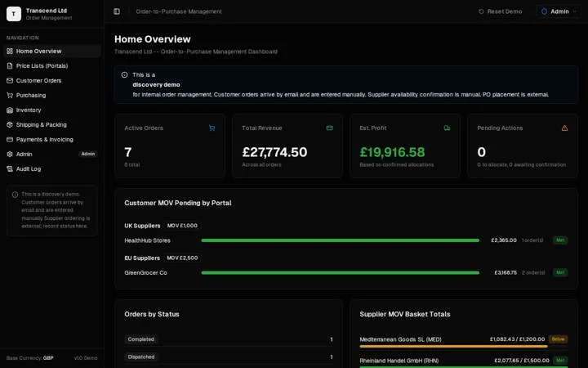Click the Met badge for GreenGrocer Co
Screen dimensions: 588x368
tap(560, 272)
